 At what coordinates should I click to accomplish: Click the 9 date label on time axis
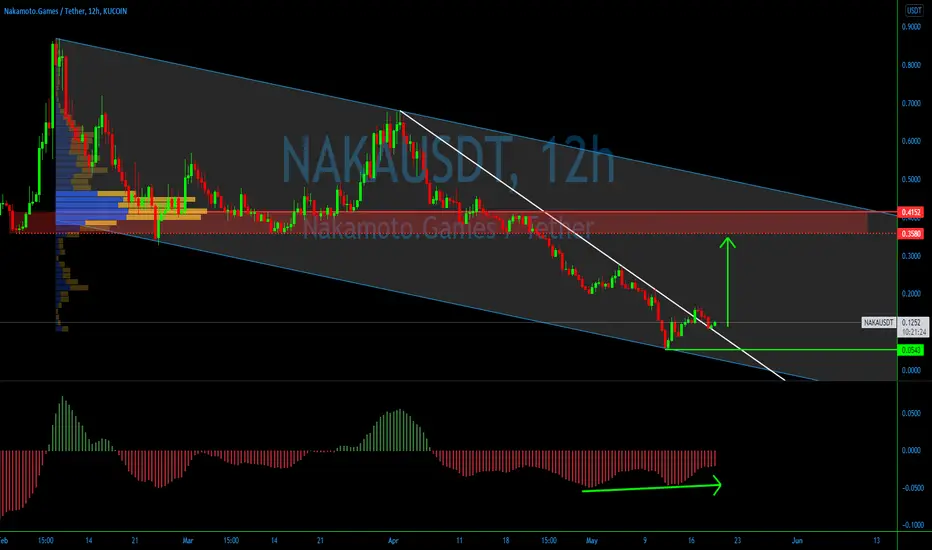click(645, 540)
